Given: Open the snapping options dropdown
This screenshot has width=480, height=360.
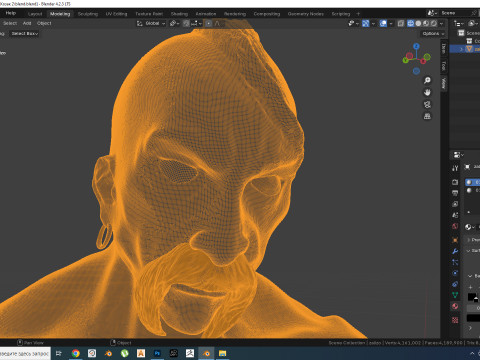Looking at the screenshot, I should [x=196, y=23].
